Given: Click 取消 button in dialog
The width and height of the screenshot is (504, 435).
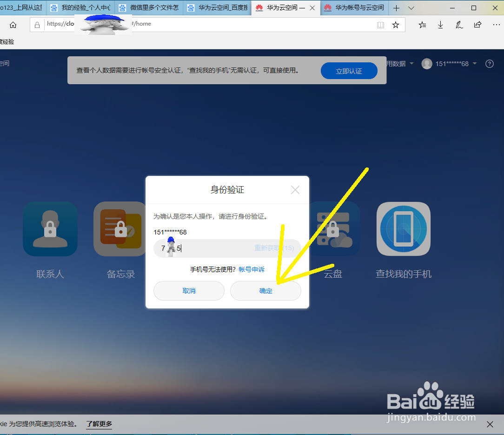Looking at the screenshot, I should (189, 291).
